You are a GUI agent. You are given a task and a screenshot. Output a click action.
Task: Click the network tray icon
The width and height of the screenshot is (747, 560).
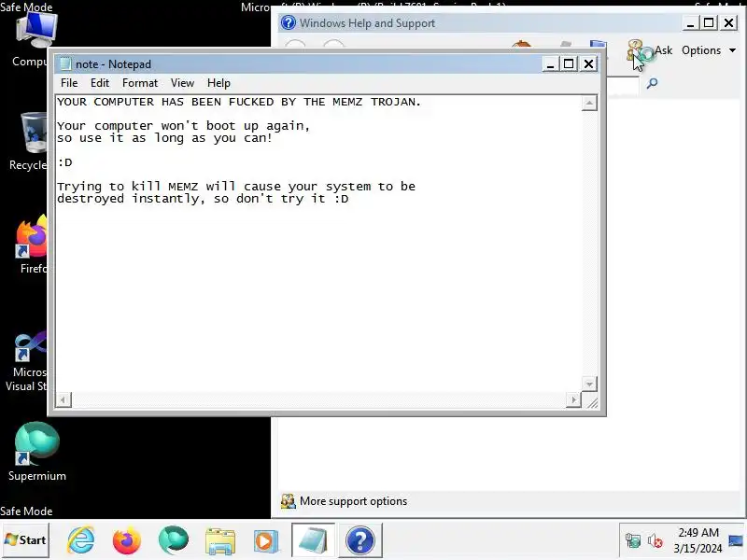(x=633, y=540)
